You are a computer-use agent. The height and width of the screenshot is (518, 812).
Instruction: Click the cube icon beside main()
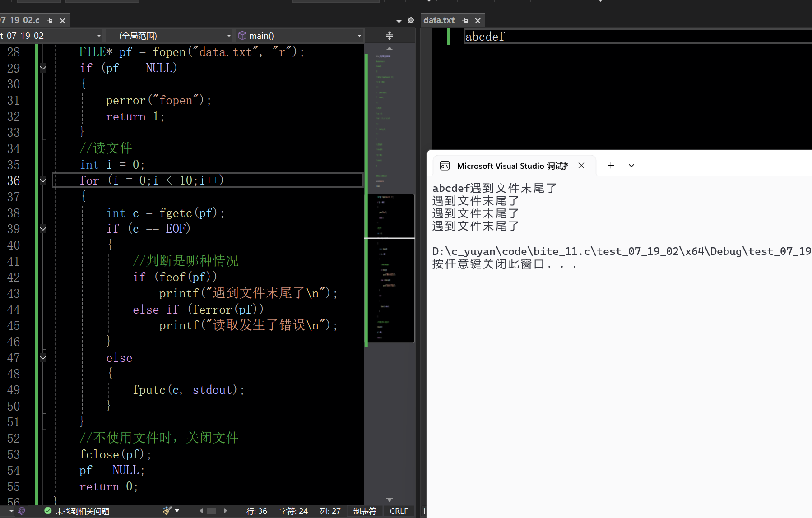242,35
